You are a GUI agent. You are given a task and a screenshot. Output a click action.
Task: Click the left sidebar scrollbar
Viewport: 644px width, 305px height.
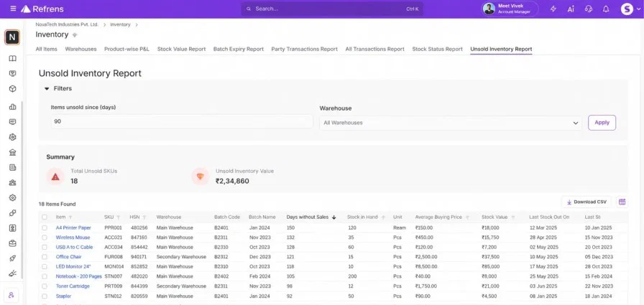click(22, 191)
